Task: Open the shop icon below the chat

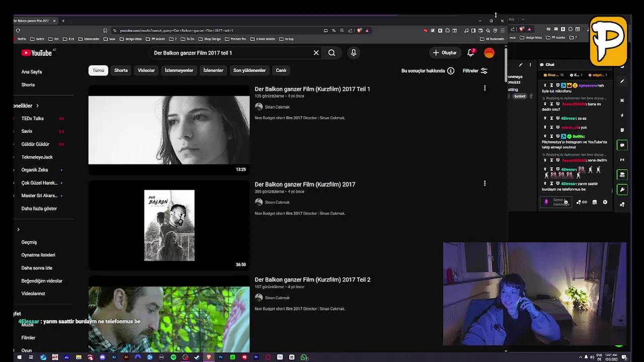Action: tap(595, 202)
